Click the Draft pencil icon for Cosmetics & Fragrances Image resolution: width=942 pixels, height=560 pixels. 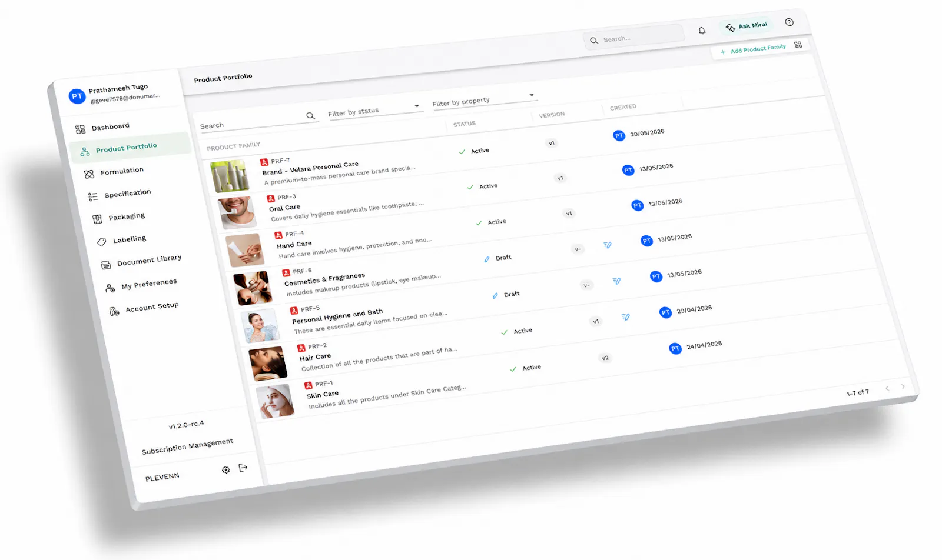(487, 259)
